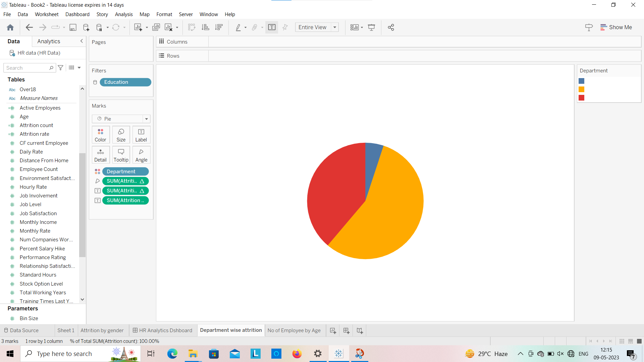Click the Share workbook icon
Viewport: 644px width, 362px height.
(391, 27)
